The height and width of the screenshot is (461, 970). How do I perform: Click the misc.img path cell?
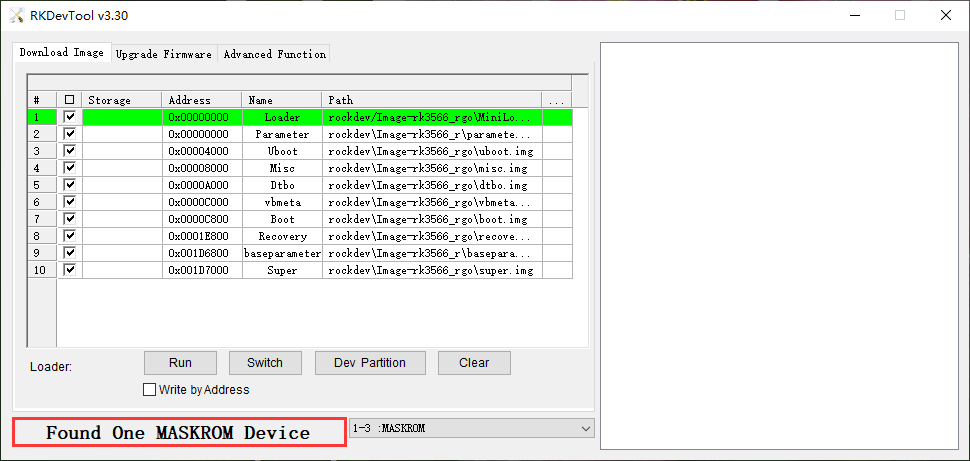coord(432,168)
